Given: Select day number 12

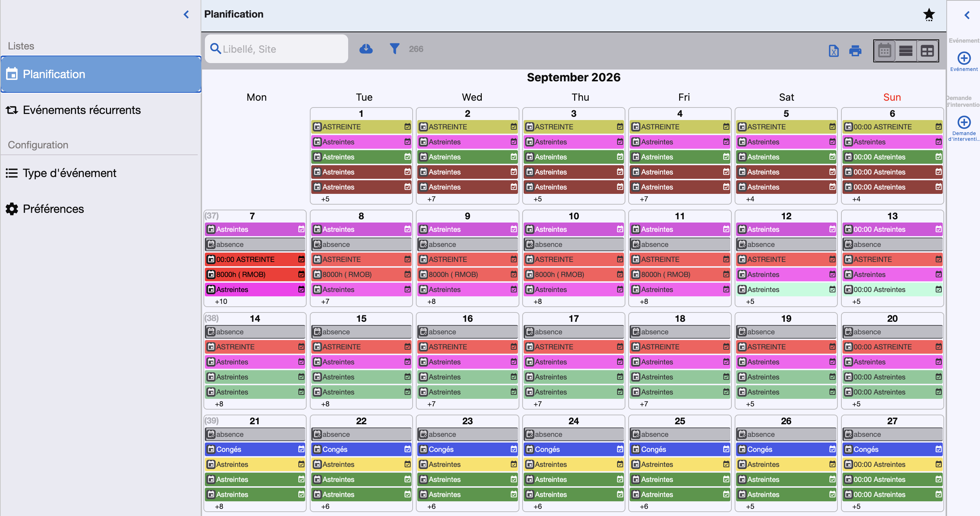Looking at the screenshot, I should click(786, 216).
